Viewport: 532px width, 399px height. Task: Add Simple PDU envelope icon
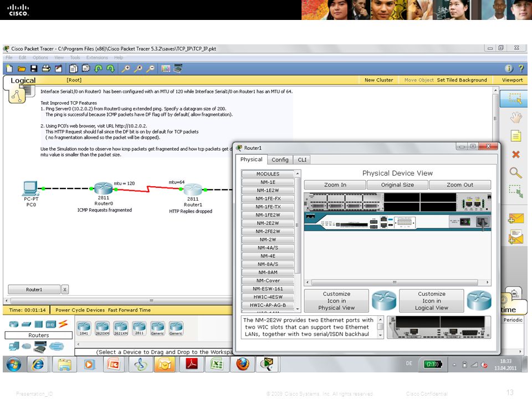(x=516, y=218)
